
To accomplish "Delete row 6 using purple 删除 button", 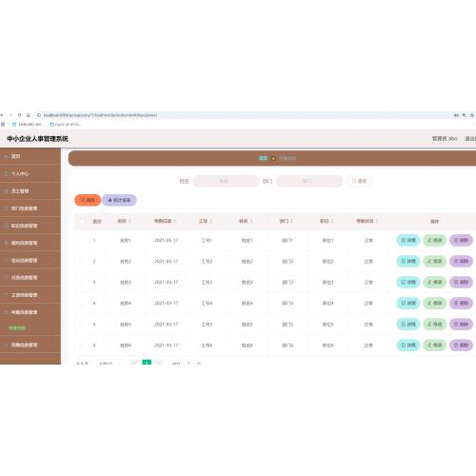I will (461, 345).
